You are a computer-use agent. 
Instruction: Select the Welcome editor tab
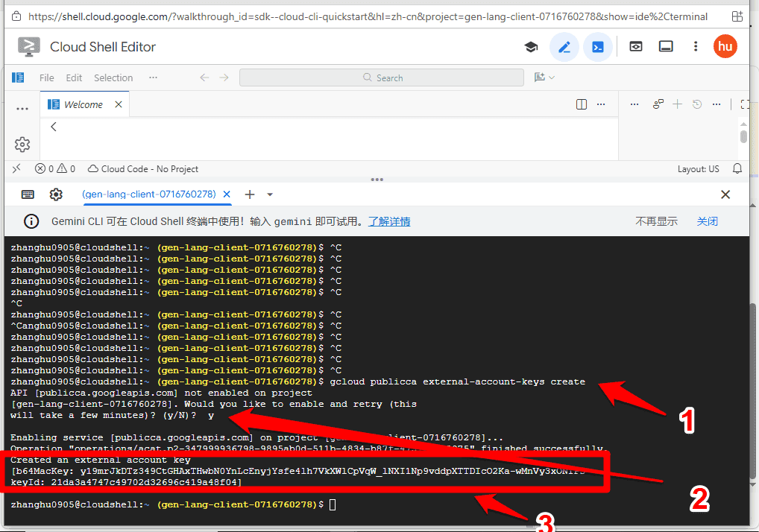(x=84, y=104)
